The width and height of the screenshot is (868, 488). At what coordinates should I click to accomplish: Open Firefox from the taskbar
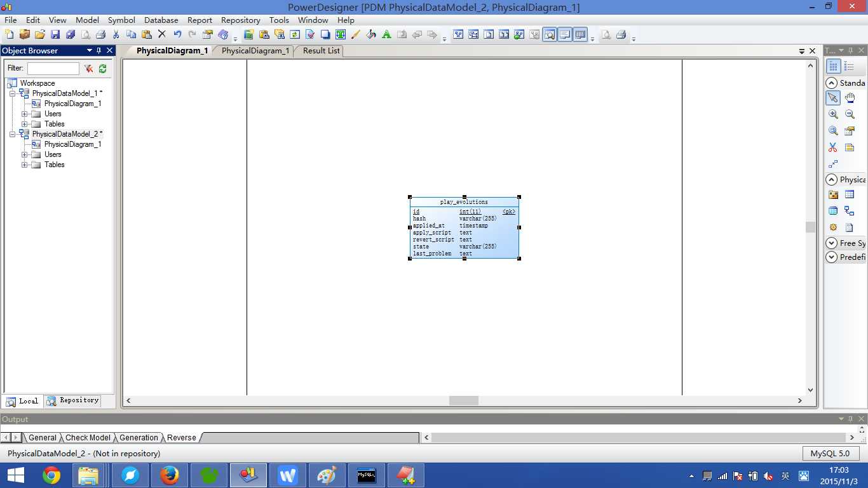click(x=169, y=475)
